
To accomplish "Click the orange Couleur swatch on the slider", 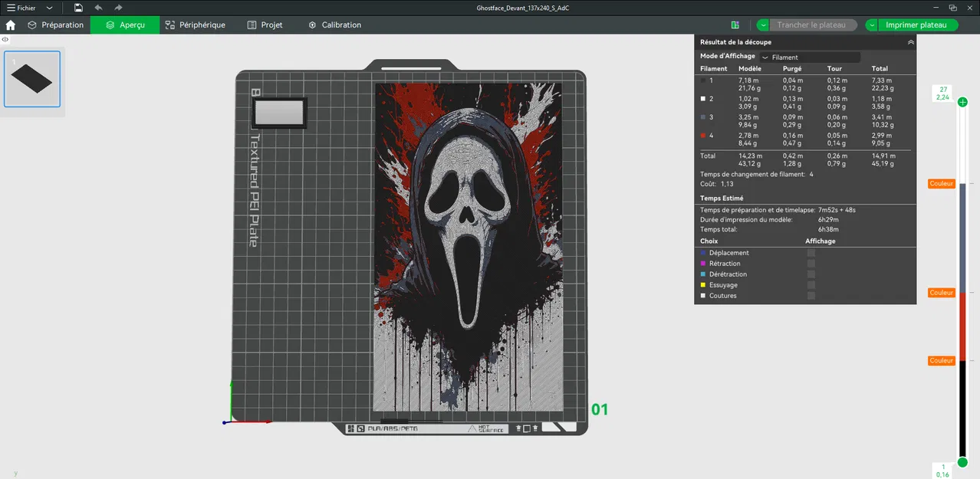I will point(941,183).
